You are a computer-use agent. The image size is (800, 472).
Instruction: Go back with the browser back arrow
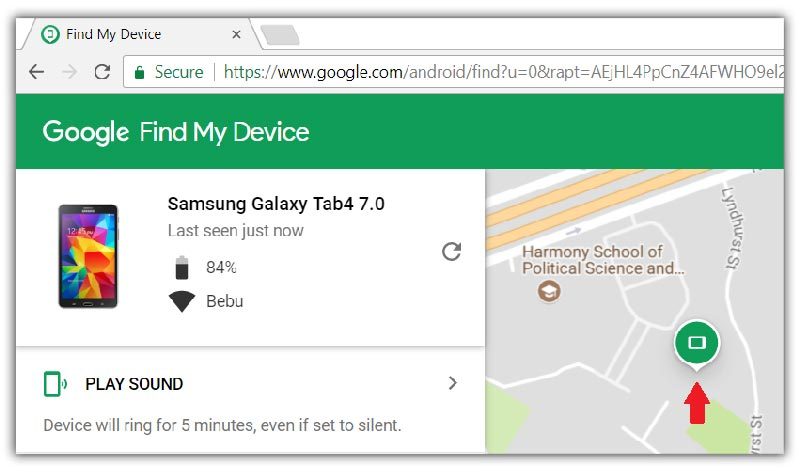pyautogui.click(x=36, y=72)
